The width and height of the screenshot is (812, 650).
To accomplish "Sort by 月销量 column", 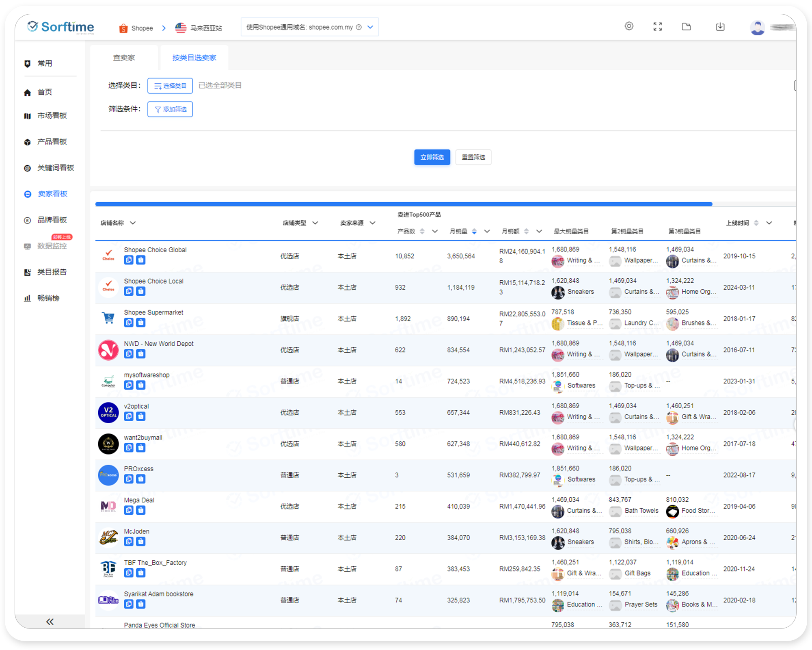I will click(x=474, y=231).
